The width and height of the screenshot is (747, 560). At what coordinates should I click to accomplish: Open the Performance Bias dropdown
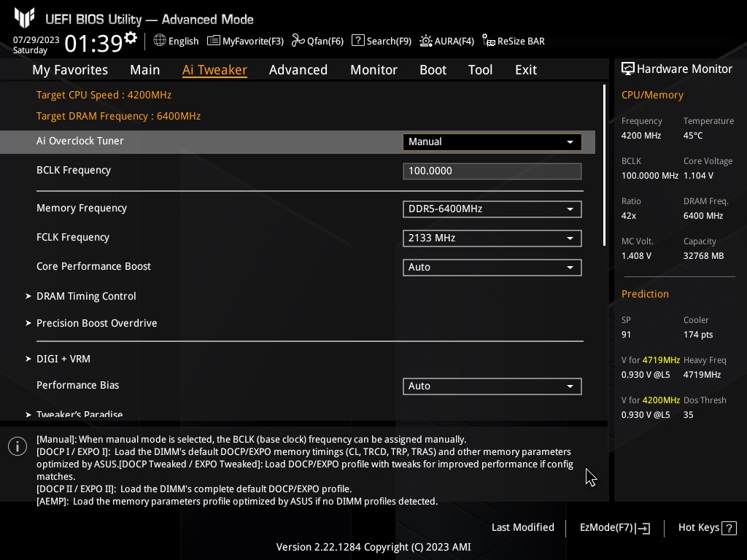pos(492,386)
